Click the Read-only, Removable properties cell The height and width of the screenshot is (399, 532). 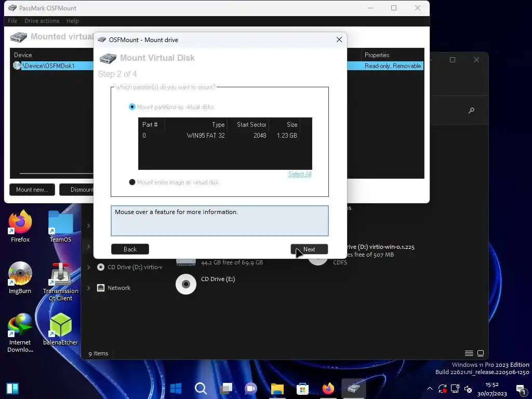pos(393,66)
